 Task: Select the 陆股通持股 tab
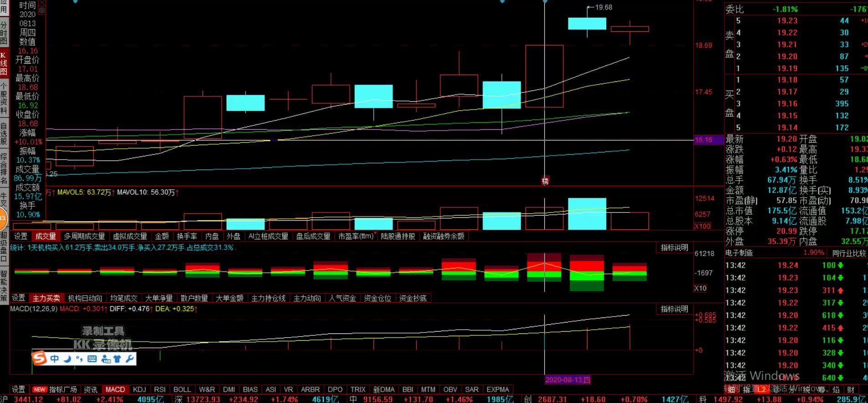[398, 236]
